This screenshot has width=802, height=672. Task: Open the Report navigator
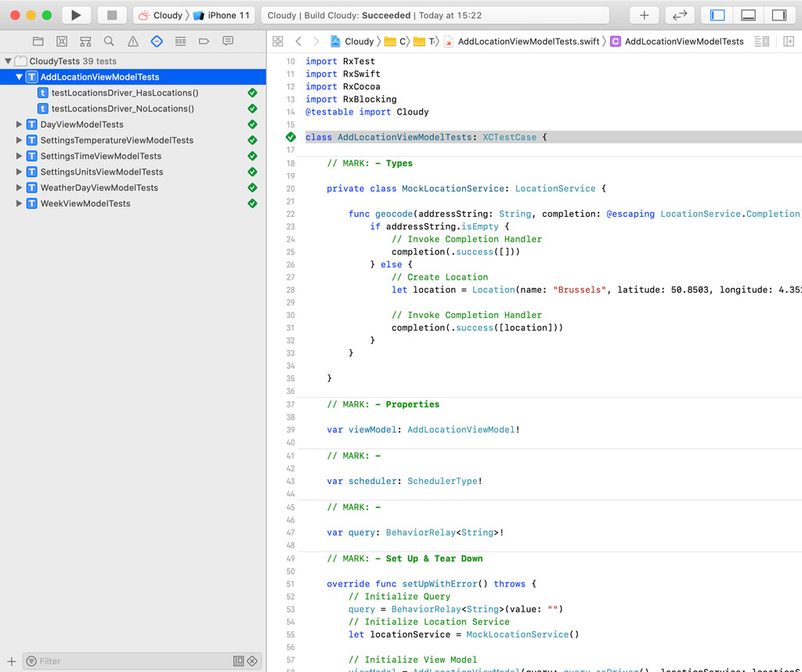[x=228, y=41]
